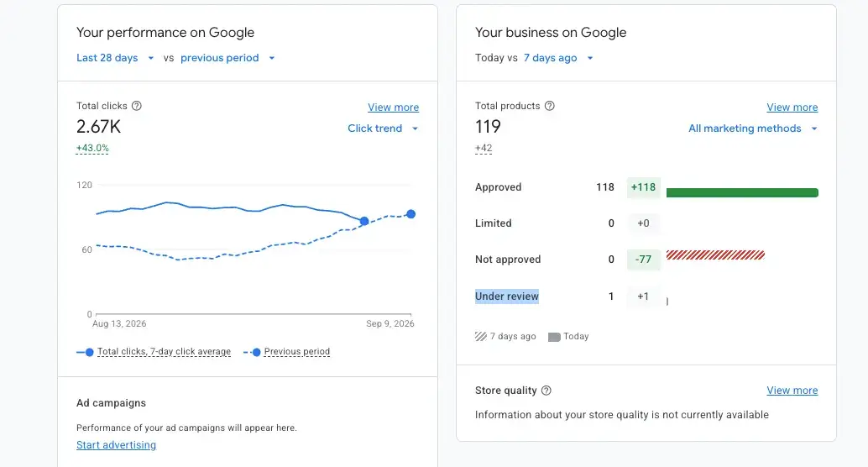Click the Today legend swatch
The height and width of the screenshot is (467, 868).
(554, 337)
